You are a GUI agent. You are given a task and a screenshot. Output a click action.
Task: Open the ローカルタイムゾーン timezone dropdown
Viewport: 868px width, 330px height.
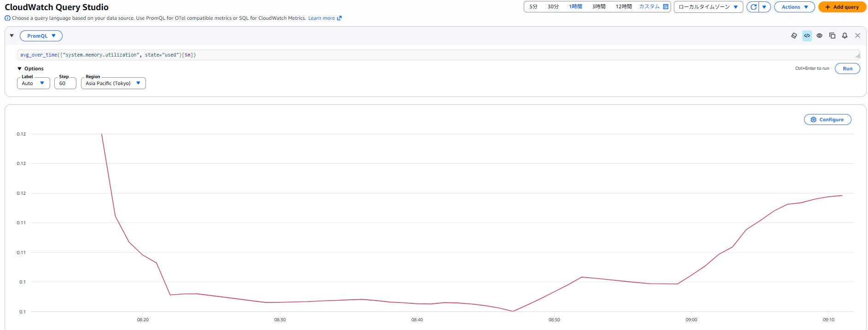(708, 7)
